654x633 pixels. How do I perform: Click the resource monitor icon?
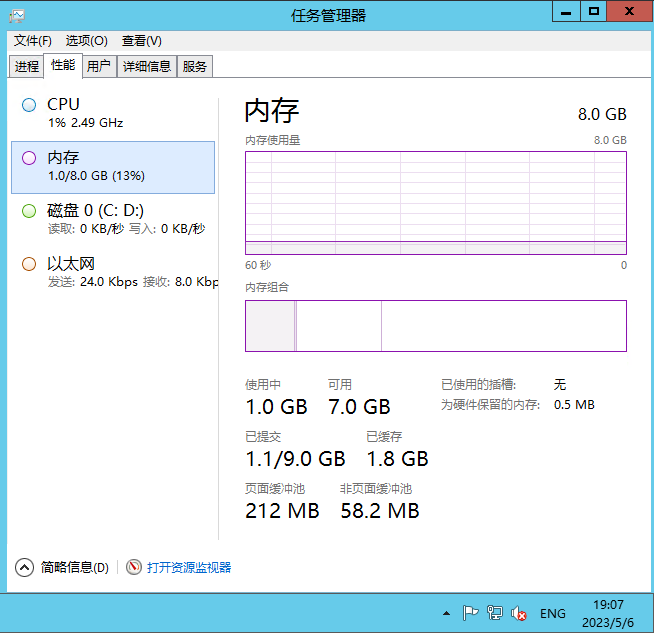pos(134,567)
